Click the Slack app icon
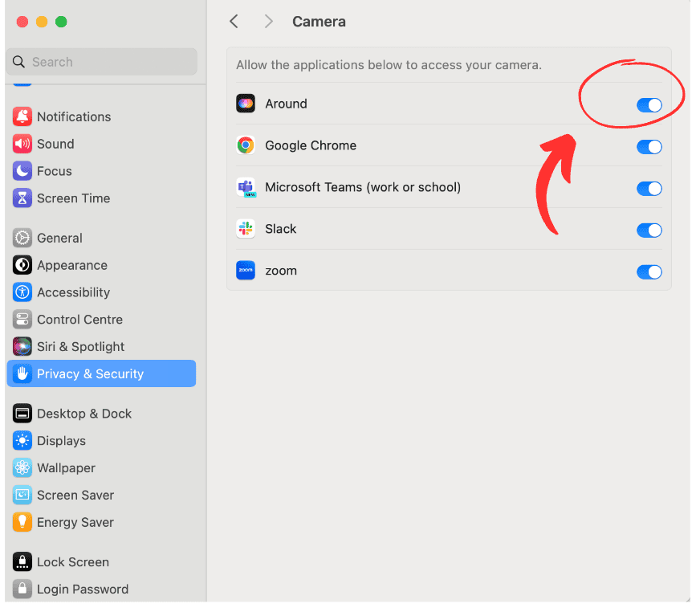The width and height of the screenshot is (700, 612). 246,229
